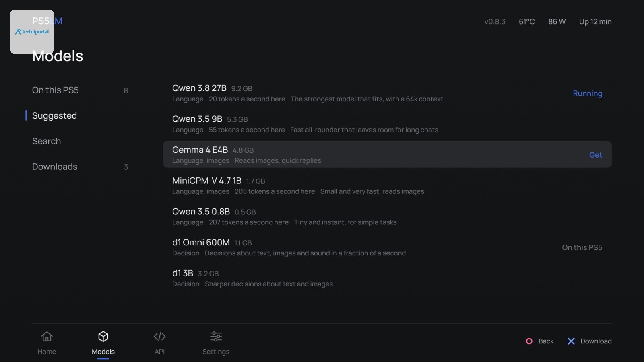Open the Home house icon

[47, 336]
